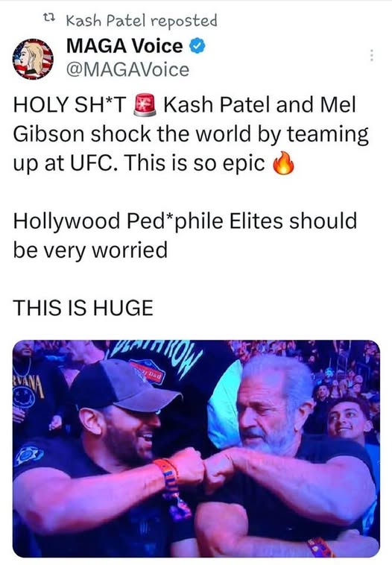Open the MAGA Voice profile avatar
392x565 pixels.
[33, 59]
